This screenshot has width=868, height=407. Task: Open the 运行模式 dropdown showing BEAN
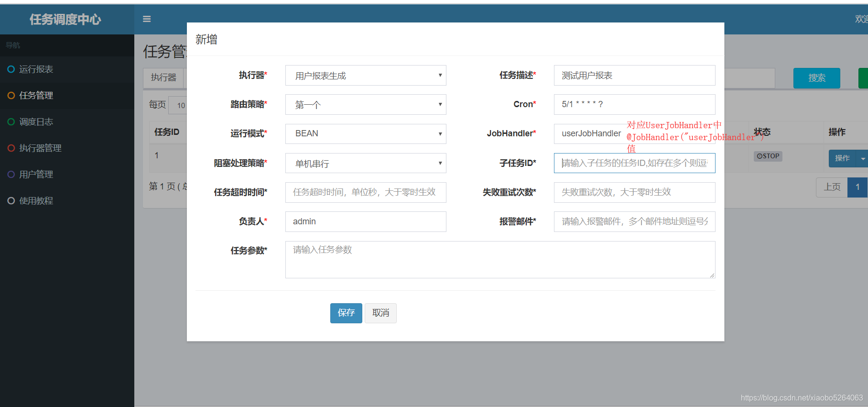(366, 134)
